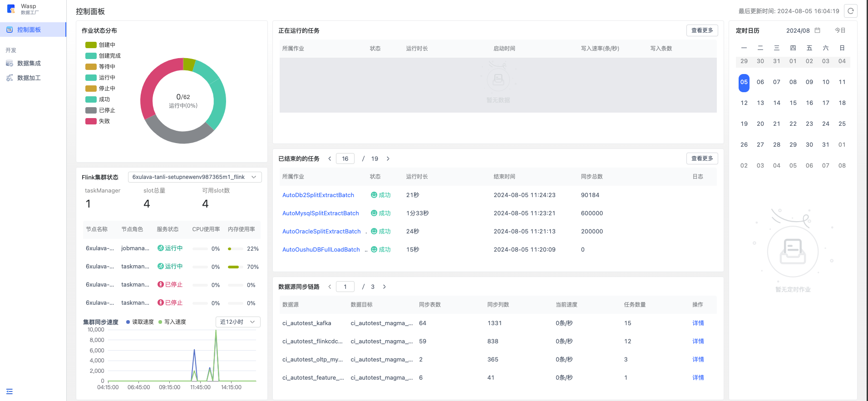Open AutoMysqlSplitExtractBatch job link
868x401 pixels.
point(321,213)
